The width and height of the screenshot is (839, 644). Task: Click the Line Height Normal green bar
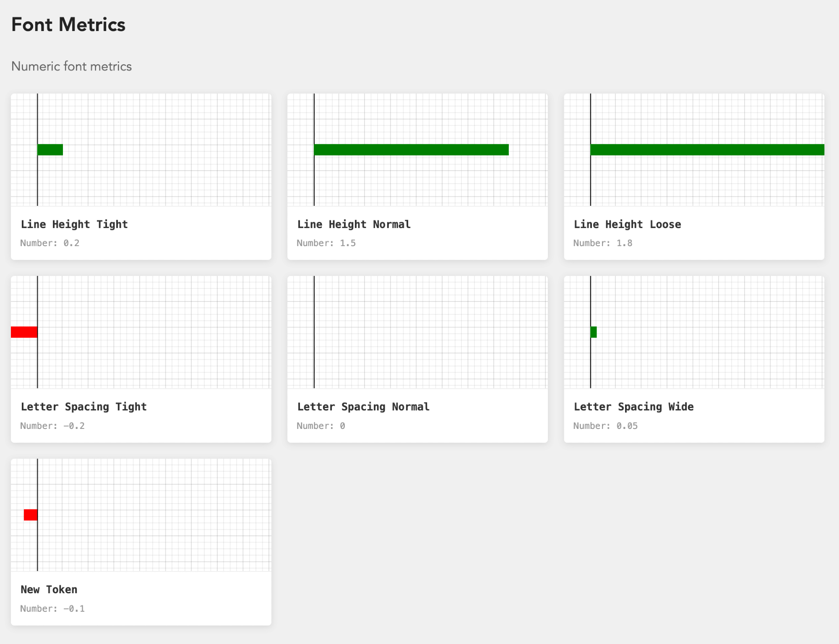(411, 150)
